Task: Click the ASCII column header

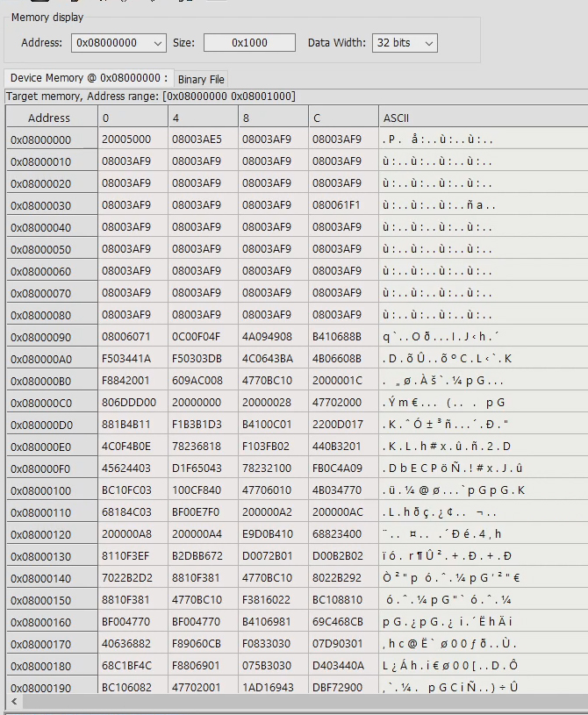Action: point(396,118)
